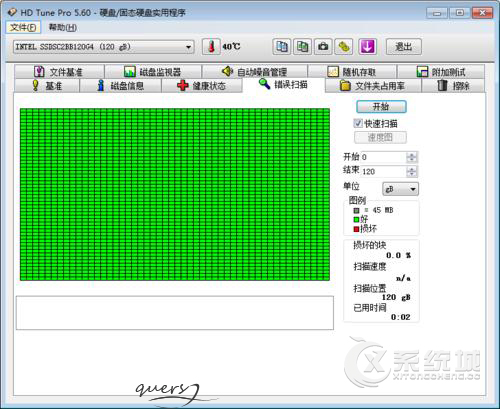Open the 文件基准 tab
Image resolution: width=500 pixels, height=409 pixels.
pos(59,72)
